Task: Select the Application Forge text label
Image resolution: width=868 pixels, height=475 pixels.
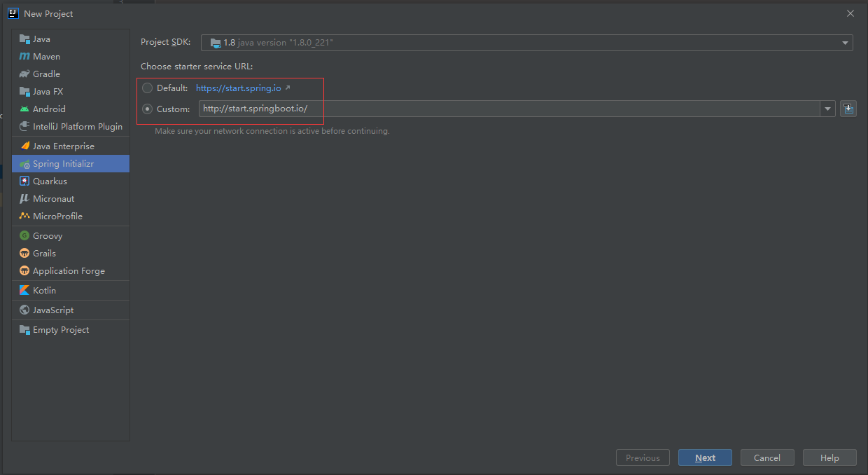Action: pos(69,271)
